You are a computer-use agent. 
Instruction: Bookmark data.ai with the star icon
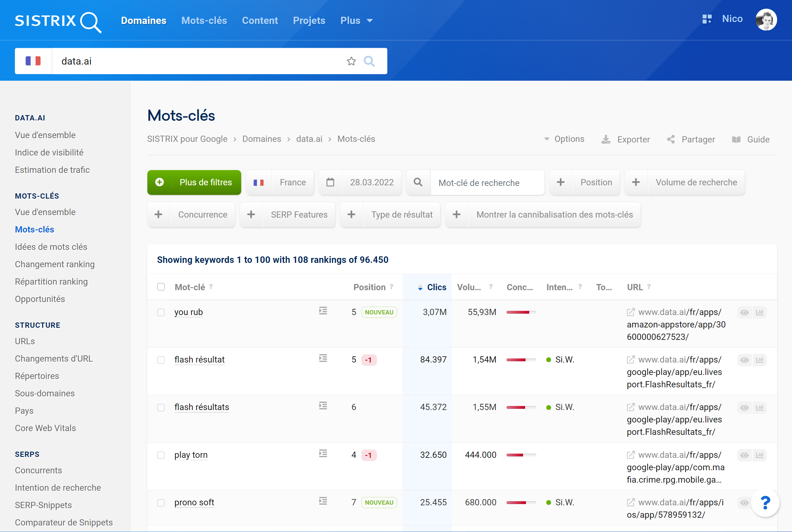(351, 61)
